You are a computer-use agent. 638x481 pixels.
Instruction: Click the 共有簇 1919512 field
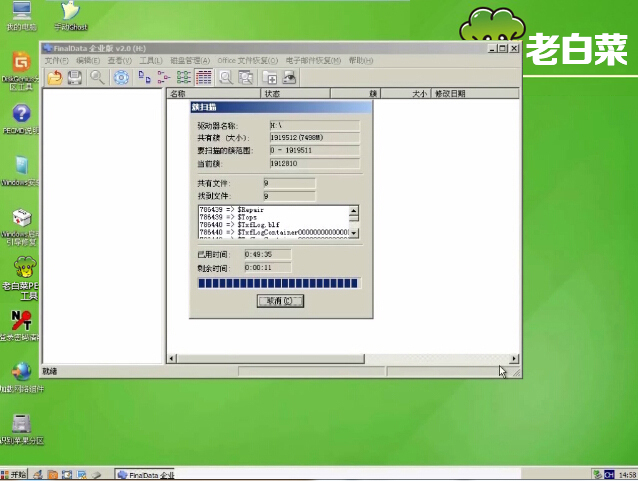coord(315,138)
